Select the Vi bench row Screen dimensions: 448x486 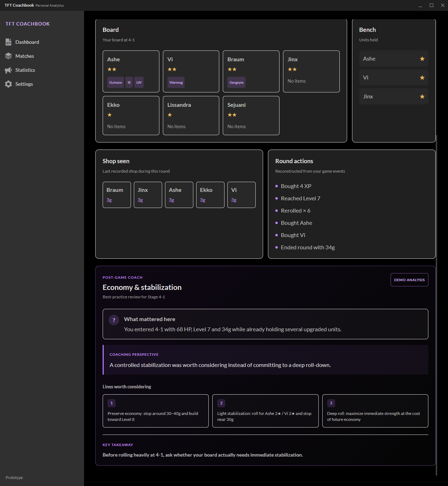(x=394, y=78)
